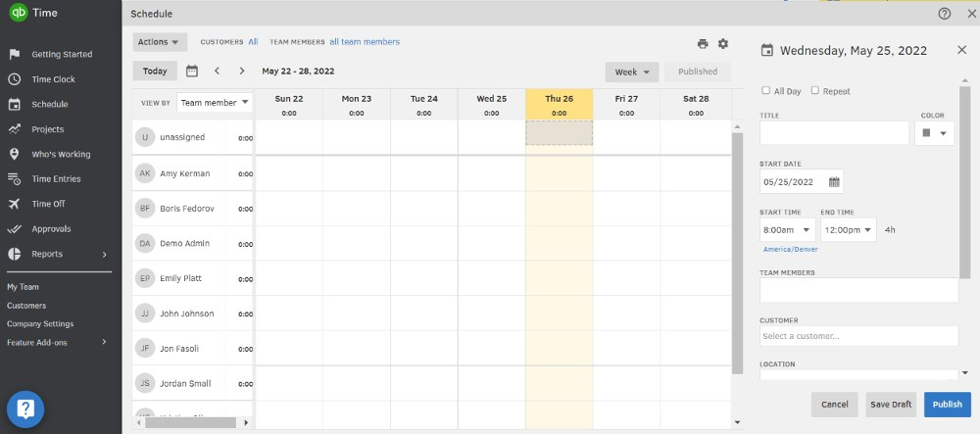Viewport: 980px width, 434px height.
Task: Go to the previous week arrow
Action: 217,71
